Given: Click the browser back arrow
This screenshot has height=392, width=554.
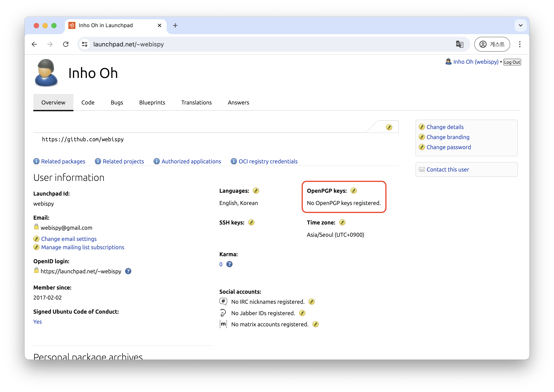Looking at the screenshot, I should (34, 44).
